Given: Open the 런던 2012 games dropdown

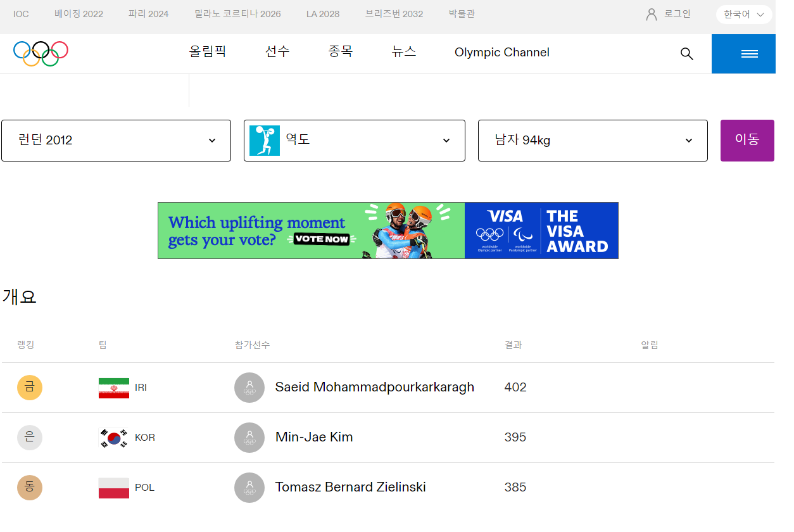Looking at the screenshot, I should coord(116,141).
